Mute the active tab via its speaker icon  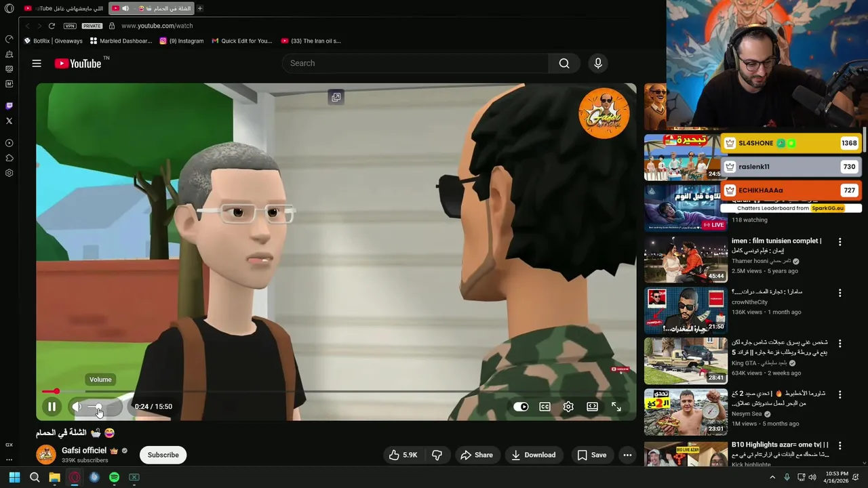pyautogui.click(x=125, y=8)
